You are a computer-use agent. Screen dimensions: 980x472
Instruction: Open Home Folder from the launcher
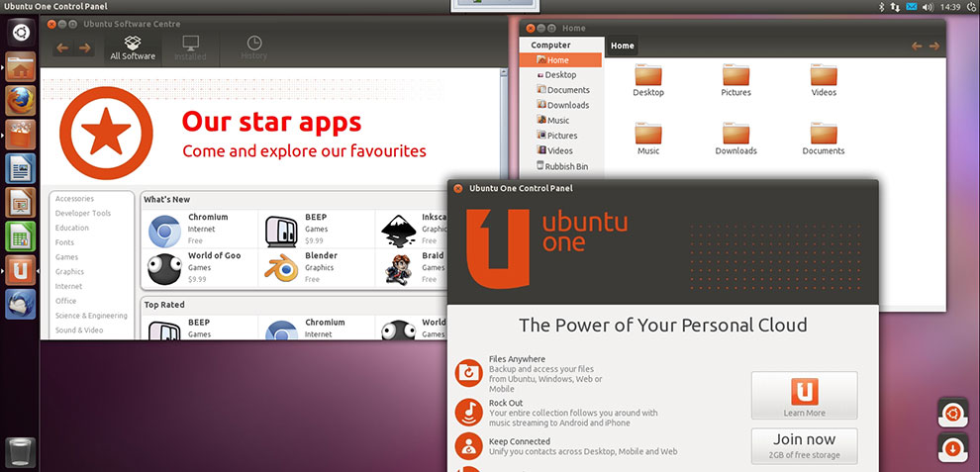(21, 67)
